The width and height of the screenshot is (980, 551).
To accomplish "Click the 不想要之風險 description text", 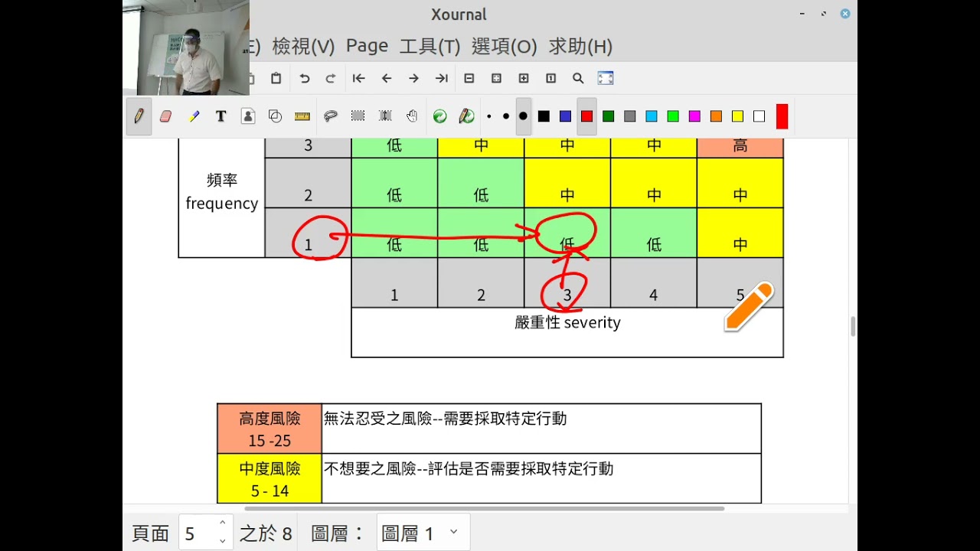I will [x=469, y=468].
